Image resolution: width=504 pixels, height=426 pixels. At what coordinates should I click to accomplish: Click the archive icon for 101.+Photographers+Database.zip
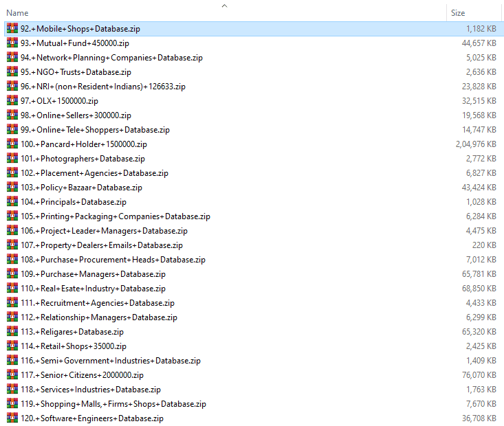pos(12,159)
